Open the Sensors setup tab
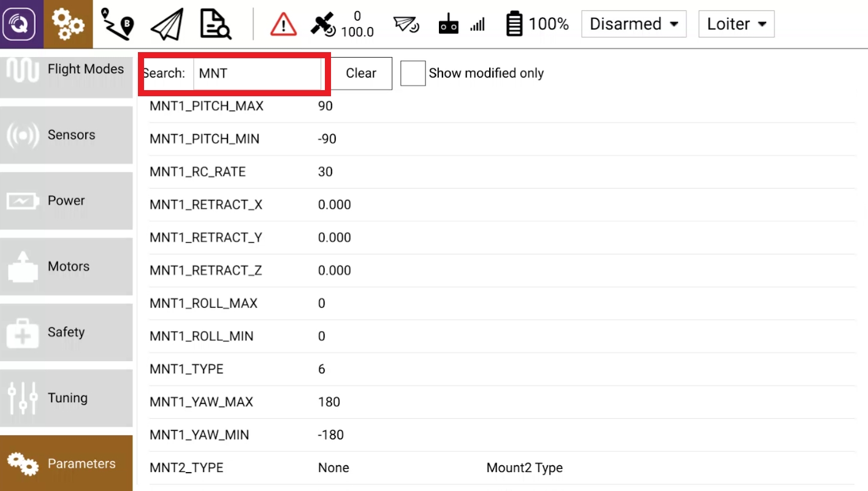The height and width of the screenshot is (491, 868). (66, 135)
